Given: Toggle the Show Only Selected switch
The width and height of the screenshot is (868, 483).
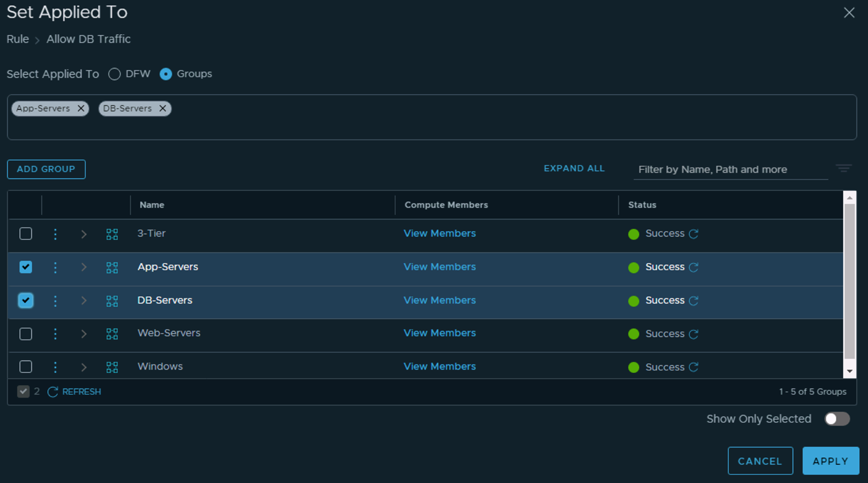Looking at the screenshot, I should tap(837, 419).
